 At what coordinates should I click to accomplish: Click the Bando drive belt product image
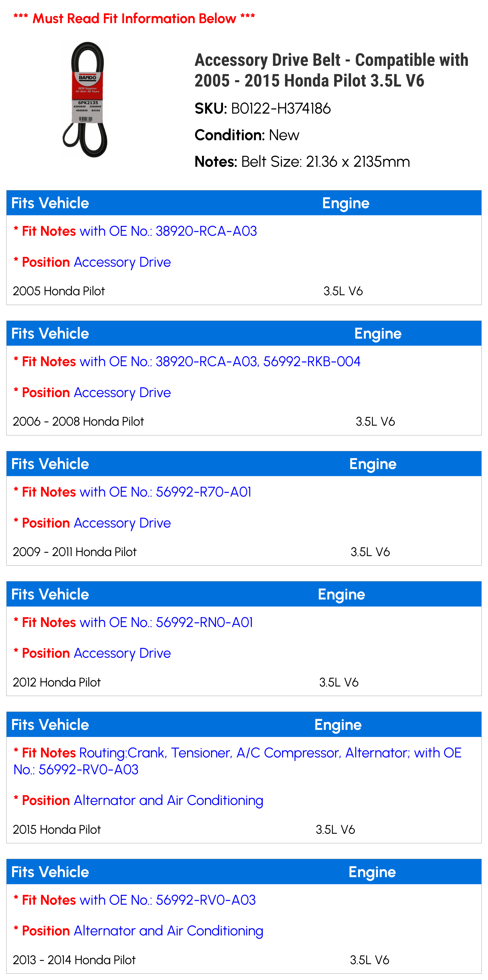(85, 100)
